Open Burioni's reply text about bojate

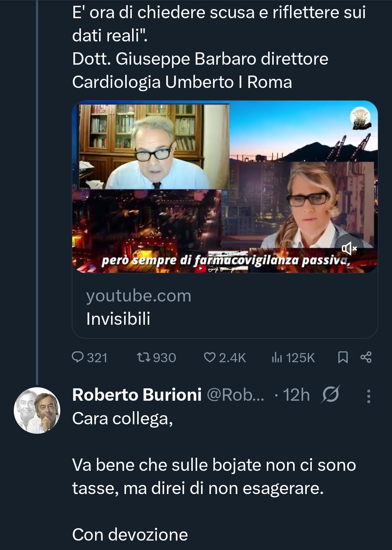pyautogui.click(x=214, y=476)
